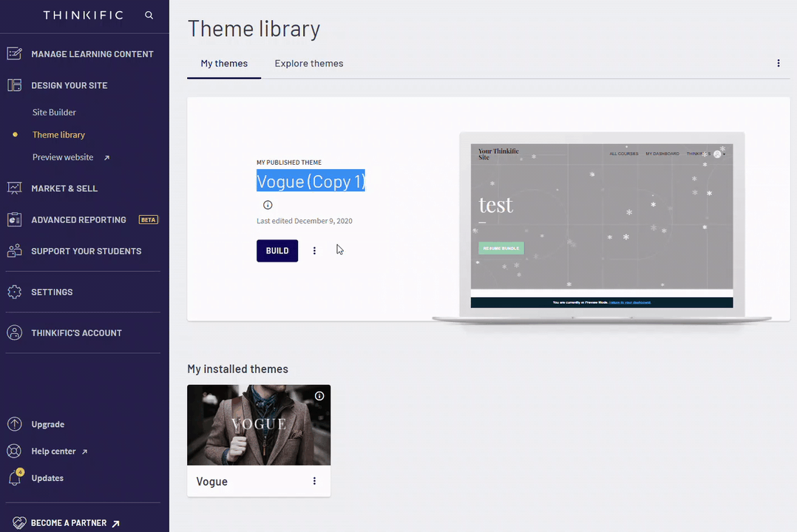Screen dimensions: 797x532
Task: Click the Thinkific logo
Action: coord(84,16)
